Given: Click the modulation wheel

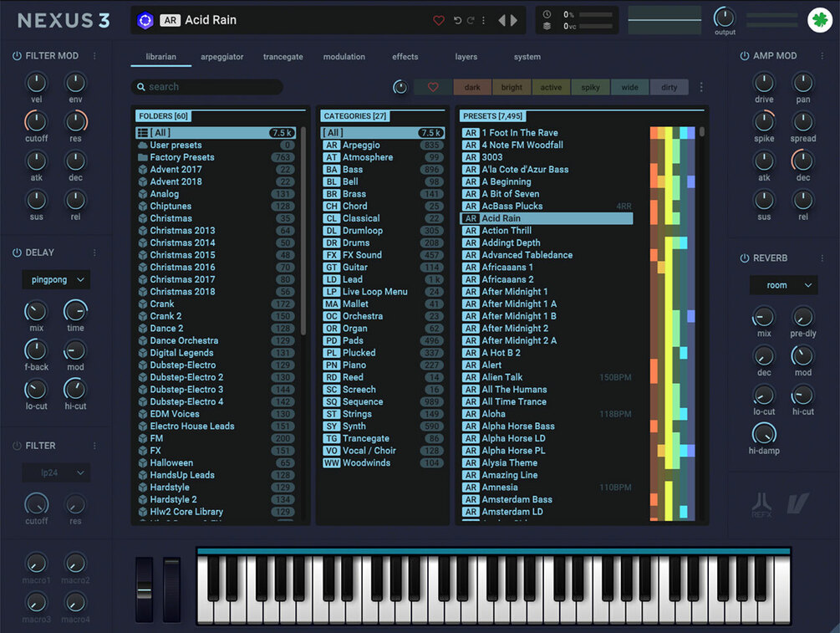Looking at the screenshot, I should pyautogui.click(x=171, y=590).
